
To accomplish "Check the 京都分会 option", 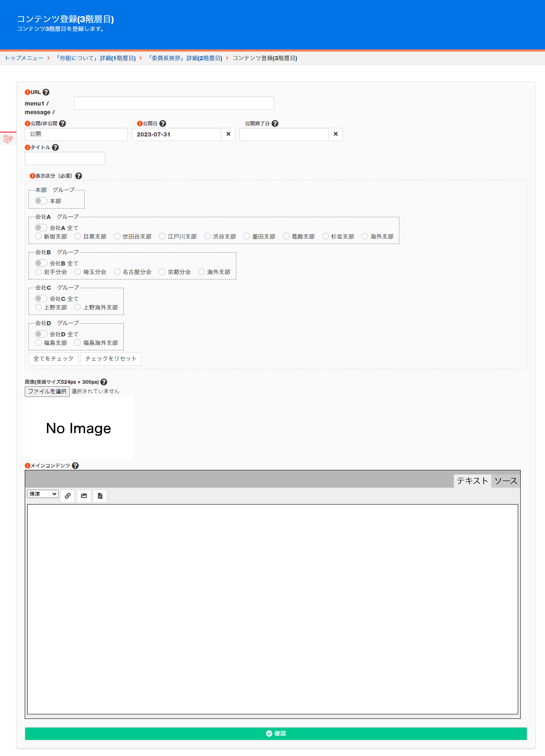I will [162, 272].
